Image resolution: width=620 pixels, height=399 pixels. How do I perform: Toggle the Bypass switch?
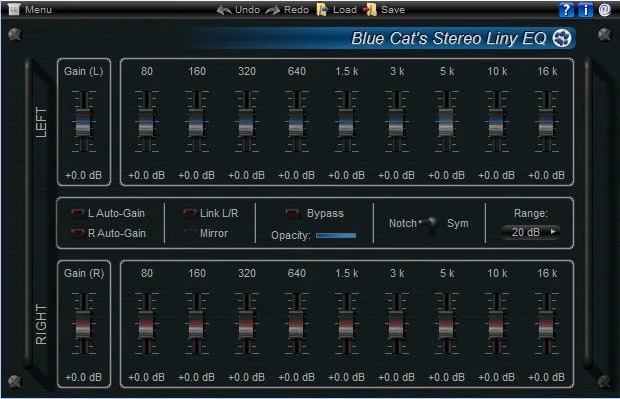[x=292, y=213]
